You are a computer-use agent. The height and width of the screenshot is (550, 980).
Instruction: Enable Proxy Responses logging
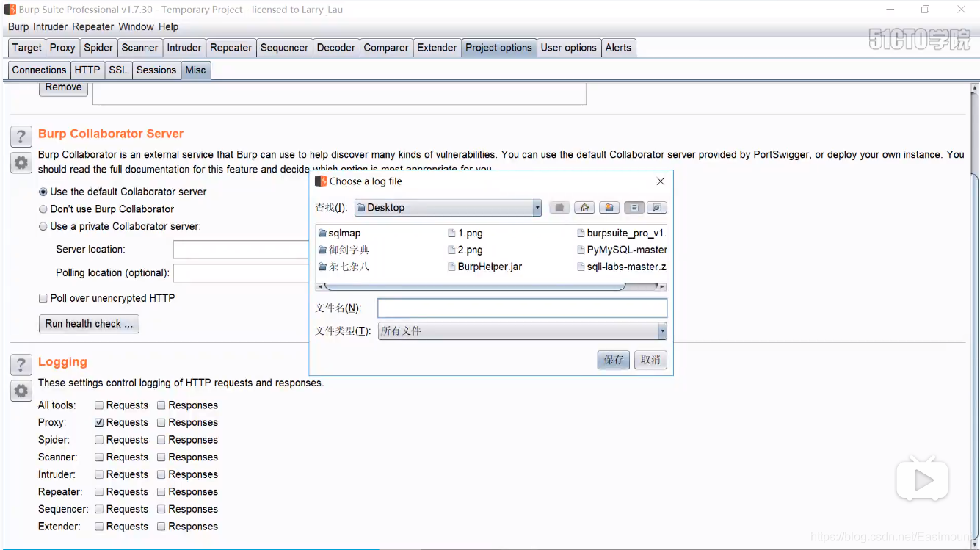point(161,423)
